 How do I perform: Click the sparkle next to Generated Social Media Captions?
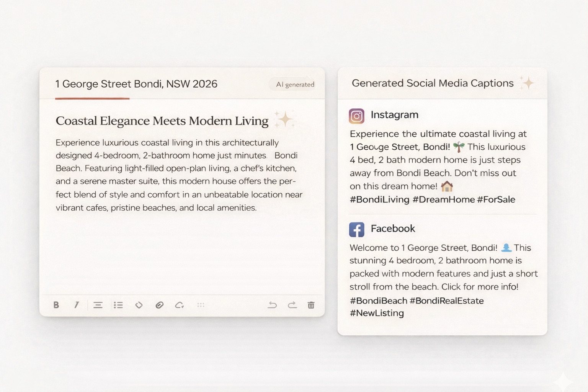(x=527, y=83)
